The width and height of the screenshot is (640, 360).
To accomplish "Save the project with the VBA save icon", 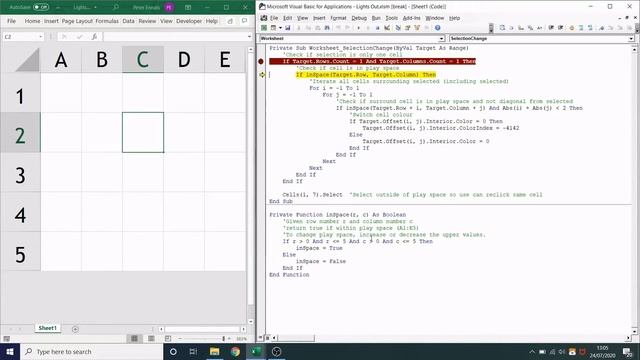I will [x=288, y=28].
